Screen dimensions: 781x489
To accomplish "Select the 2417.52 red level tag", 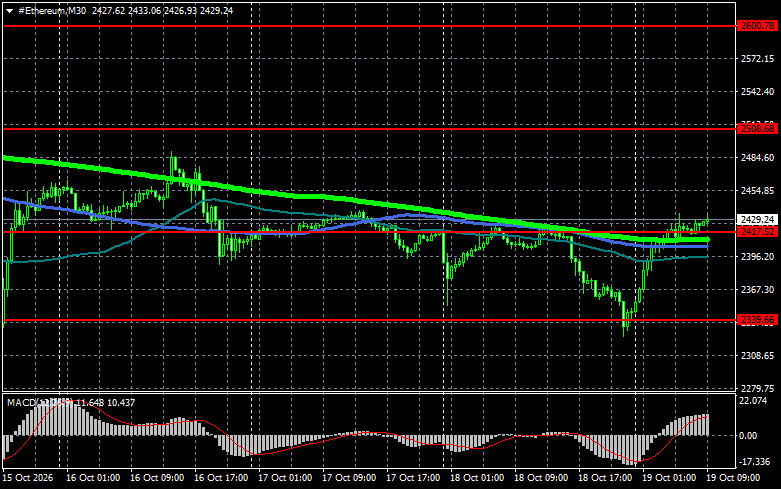I will (x=757, y=232).
